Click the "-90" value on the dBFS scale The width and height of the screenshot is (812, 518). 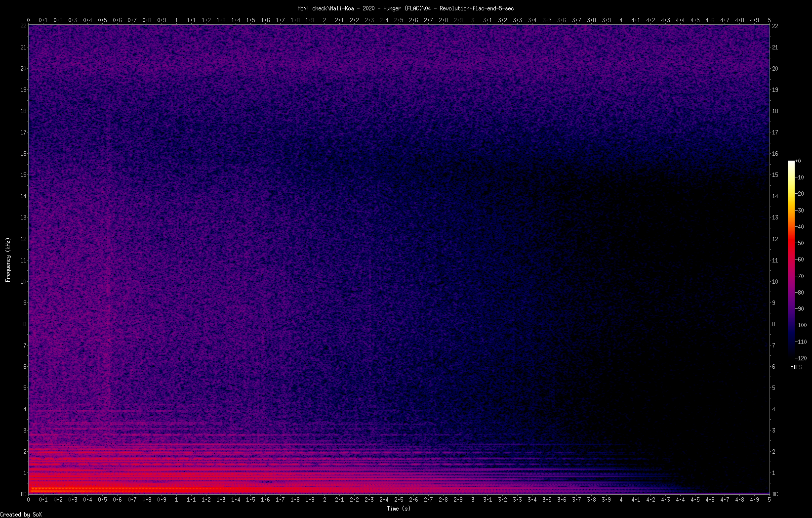tap(800, 309)
